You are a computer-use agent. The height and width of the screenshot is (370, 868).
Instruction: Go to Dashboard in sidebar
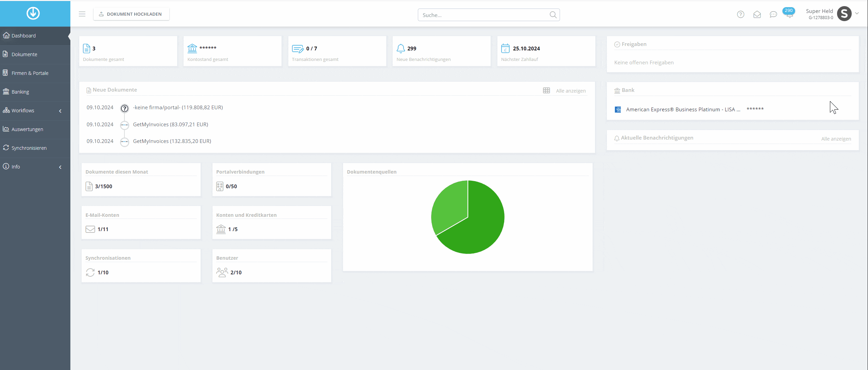coord(35,36)
